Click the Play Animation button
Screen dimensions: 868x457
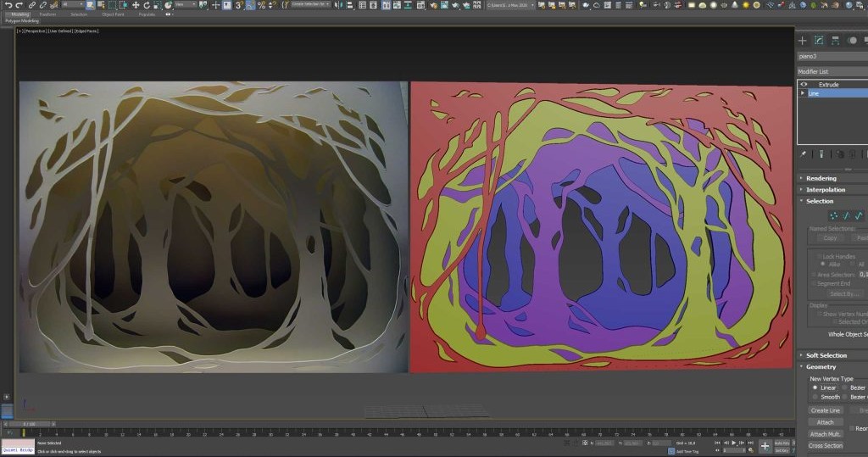[x=734, y=443]
